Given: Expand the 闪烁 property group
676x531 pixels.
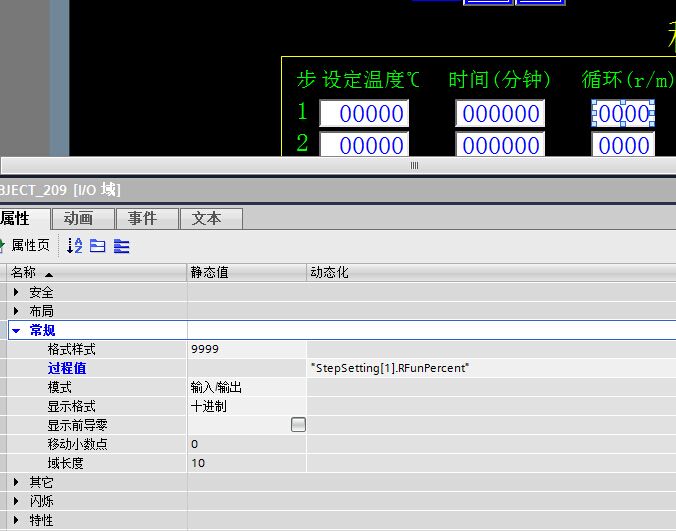Looking at the screenshot, I should click(16, 501).
